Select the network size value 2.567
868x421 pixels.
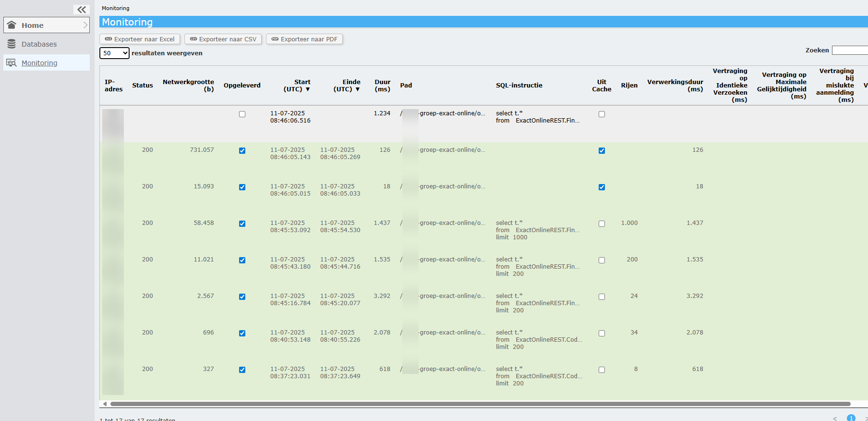(205, 296)
